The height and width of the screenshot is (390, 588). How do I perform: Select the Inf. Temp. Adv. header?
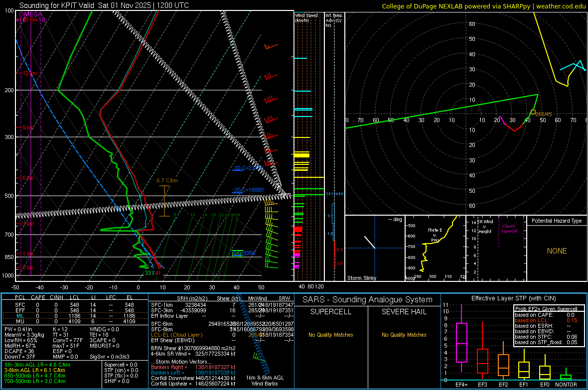click(x=333, y=20)
